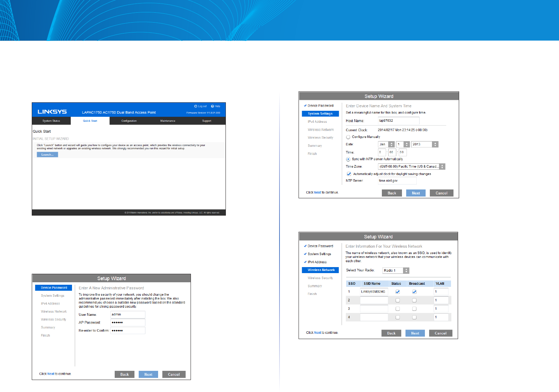Toggle automatic daylight saving adjustment checkbox

(x=349, y=174)
